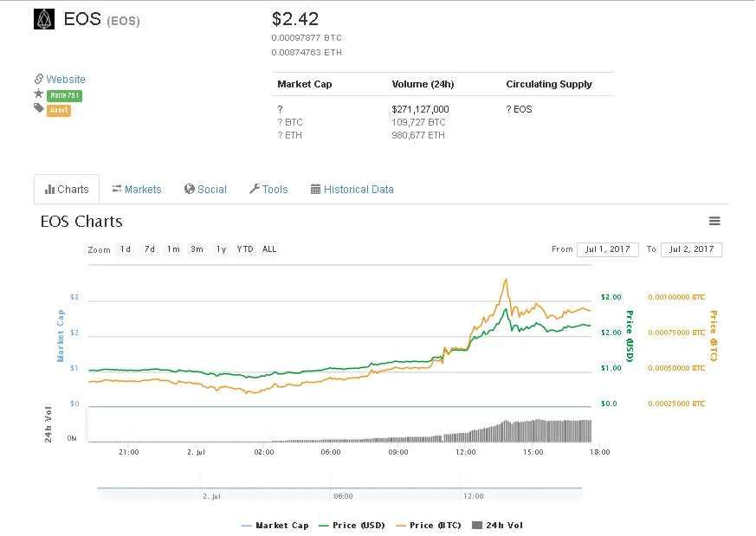Click the tag icon beside Asset
The height and width of the screenshot is (536, 756).
tap(39, 108)
